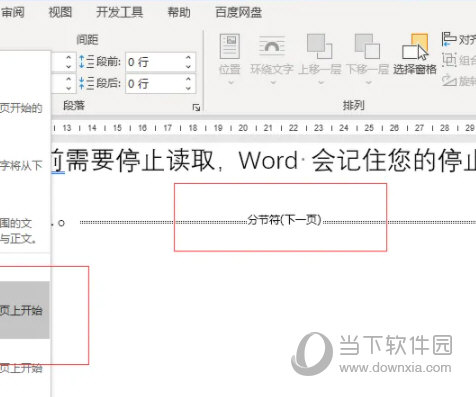Image resolution: width=476 pixels, height=397 pixels.
Task: Click the 组合 group icon
Action: tap(449, 60)
